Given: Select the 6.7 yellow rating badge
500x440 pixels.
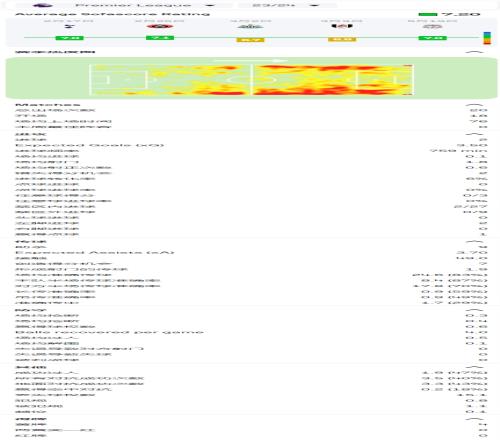Looking at the screenshot, I should [x=250, y=40].
